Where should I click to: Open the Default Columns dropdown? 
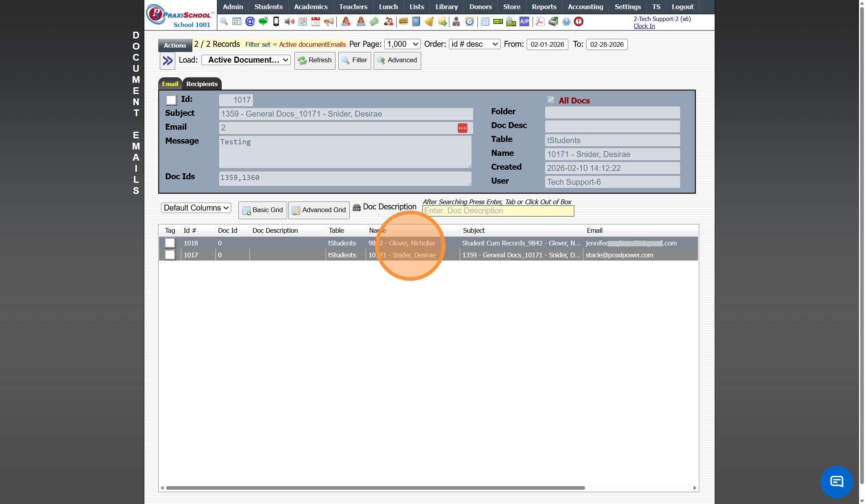tap(196, 208)
